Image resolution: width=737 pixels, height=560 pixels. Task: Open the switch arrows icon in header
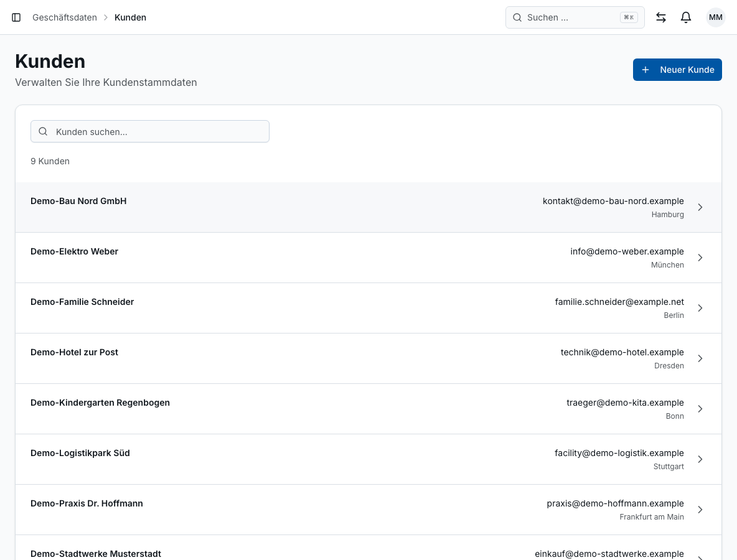coord(661,17)
